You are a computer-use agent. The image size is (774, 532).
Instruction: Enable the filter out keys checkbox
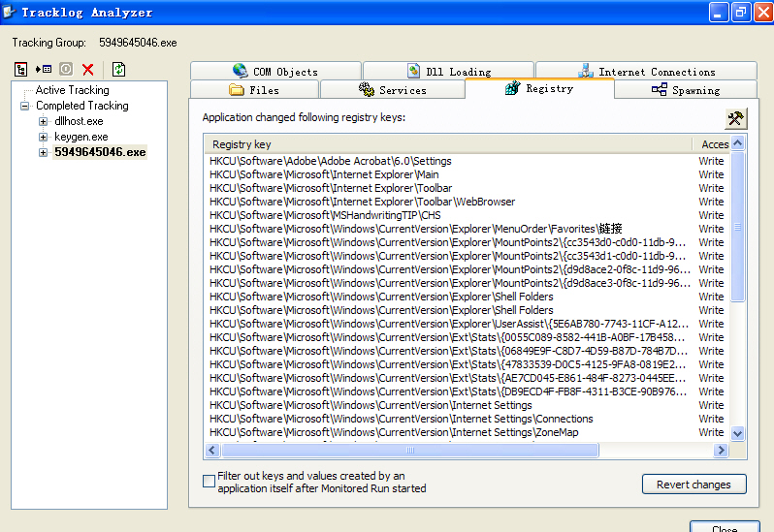[209, 481]
